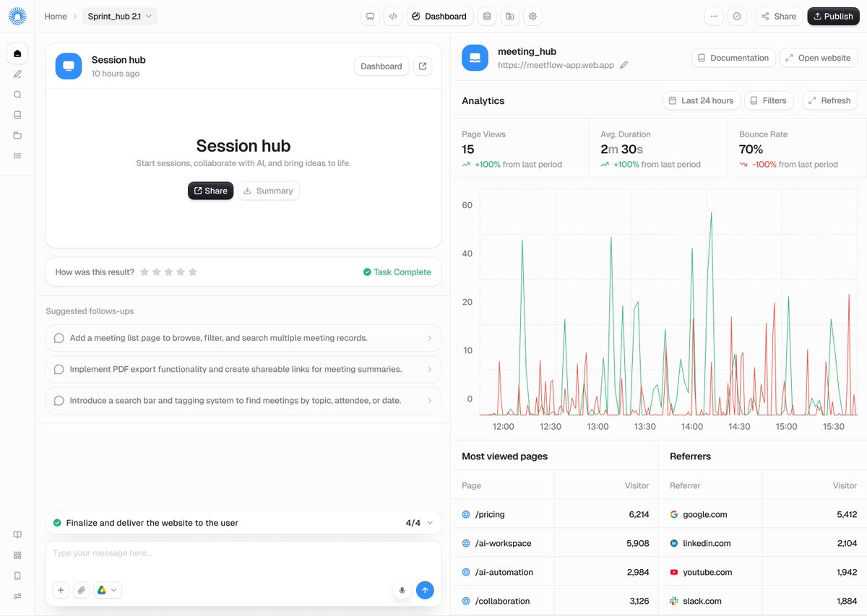This screenshot has width=867, height=616.
Task: Publish the project
Action: (x=833, y=16)
